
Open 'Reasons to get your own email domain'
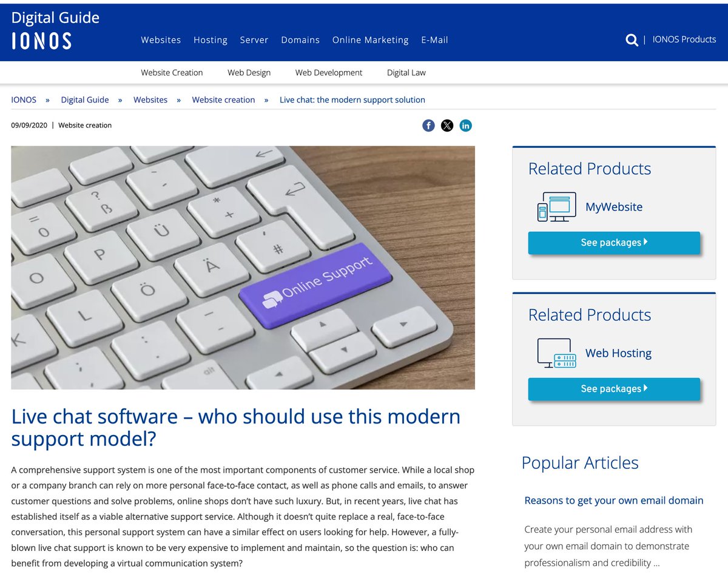(x=614, y=501)
